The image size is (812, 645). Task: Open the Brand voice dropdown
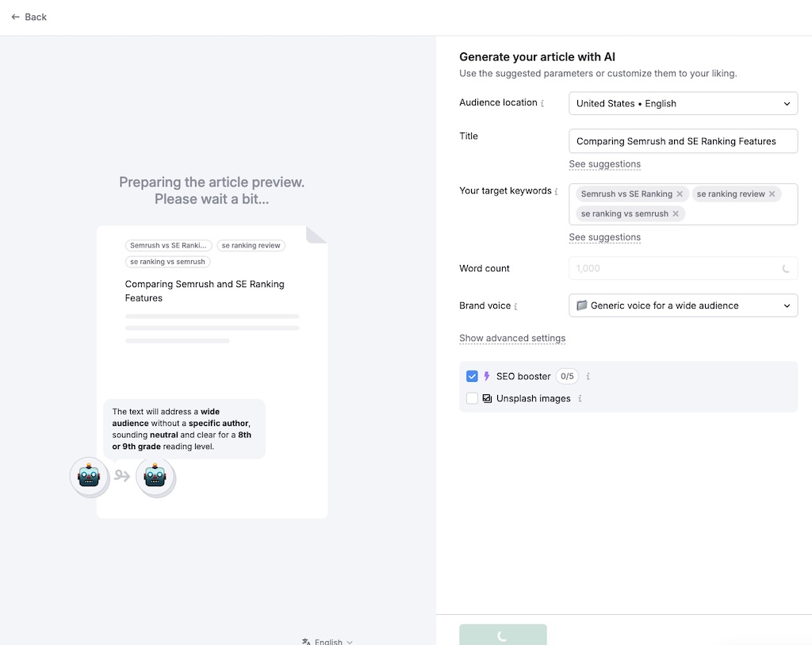(683, 305)
